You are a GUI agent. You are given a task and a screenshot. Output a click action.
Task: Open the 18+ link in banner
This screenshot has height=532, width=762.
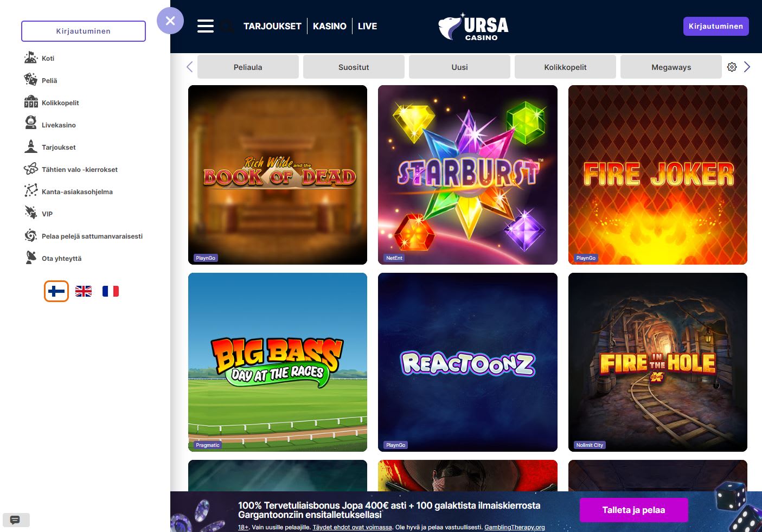click(243, 527)
